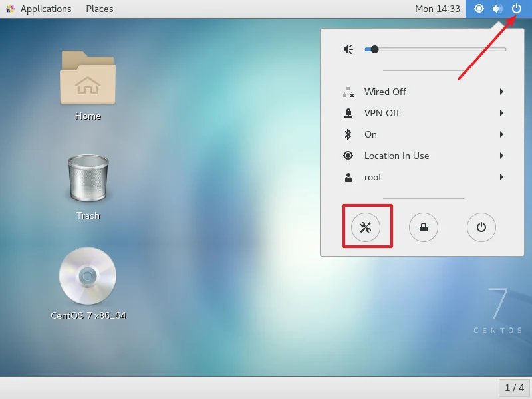
Task: Click the Trash label text on desktop
Action: tap(88, 216)
